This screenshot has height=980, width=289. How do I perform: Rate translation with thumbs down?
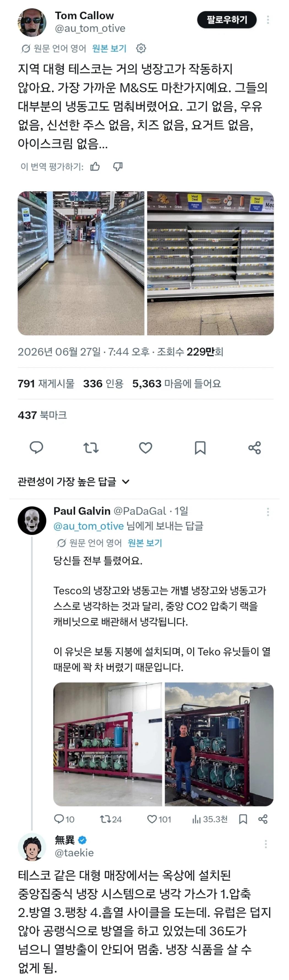[x=118, y=166]
